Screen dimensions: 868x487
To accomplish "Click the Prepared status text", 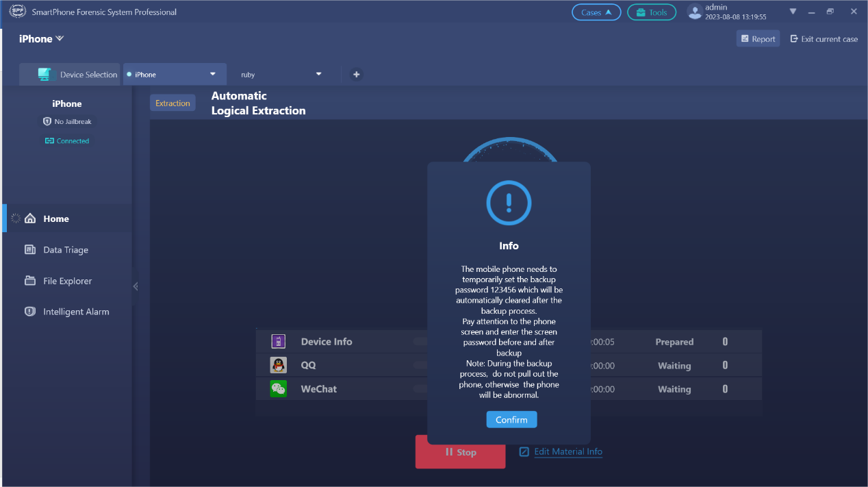I will point(674,342).
